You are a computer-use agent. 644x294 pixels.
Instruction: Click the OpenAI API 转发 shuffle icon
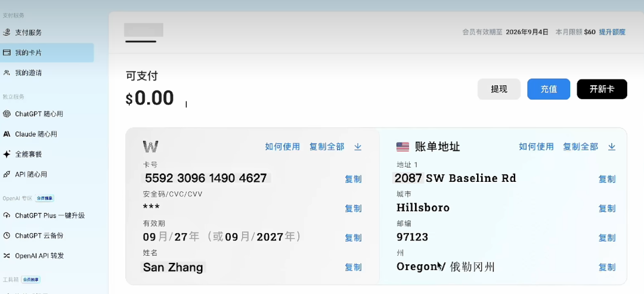pos(7,255)
